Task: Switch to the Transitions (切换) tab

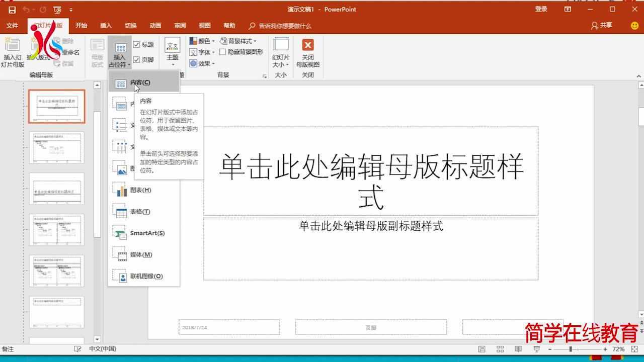Action: point(130,26)
